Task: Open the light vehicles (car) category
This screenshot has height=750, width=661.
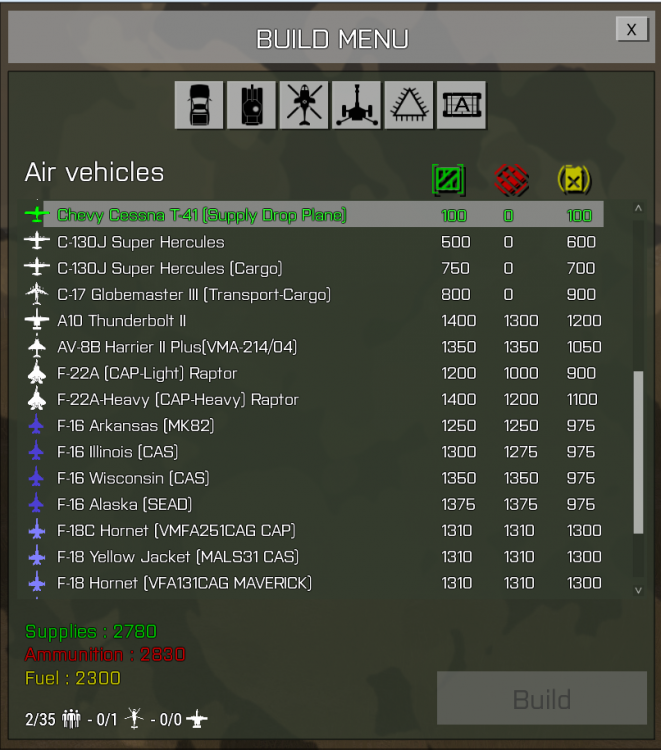Action: coord(199,105)
